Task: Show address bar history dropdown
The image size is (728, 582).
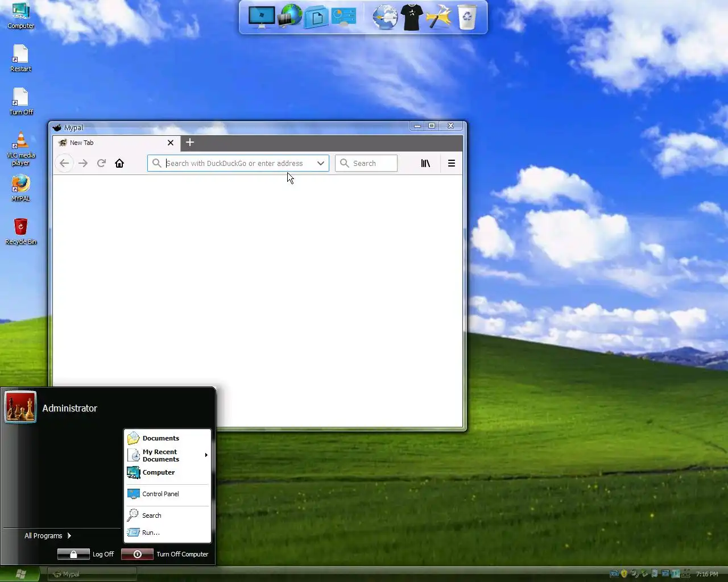Action: tap(321, 163)
